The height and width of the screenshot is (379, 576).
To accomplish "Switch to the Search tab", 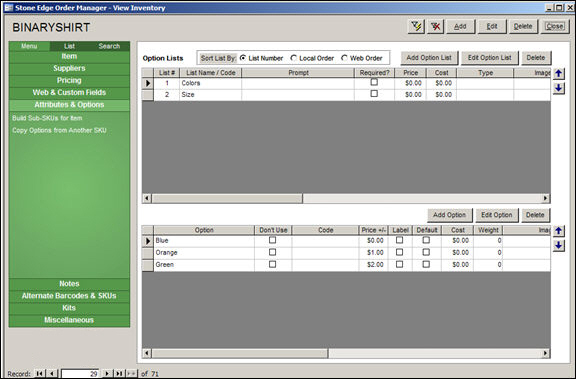I will (x=109, y=46).
